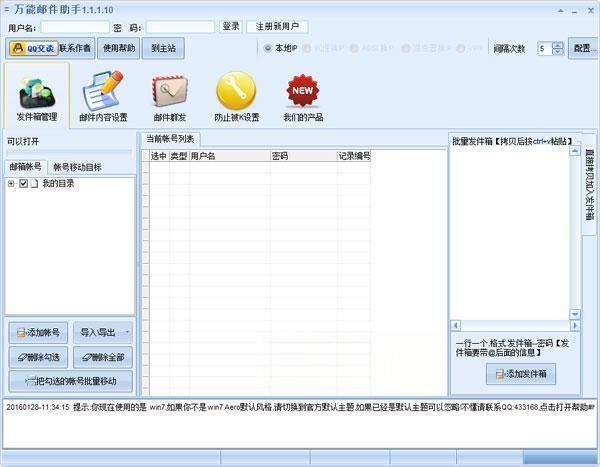The height and width of the screenshot is (467, 600).
Task: Sort by 类型 column header
Action: tap(179, 156)
